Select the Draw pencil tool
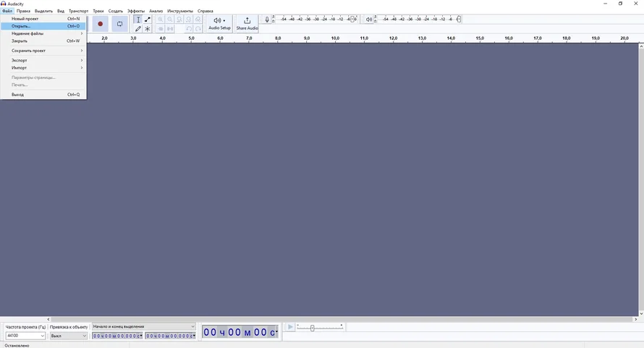 pos(138,29)
